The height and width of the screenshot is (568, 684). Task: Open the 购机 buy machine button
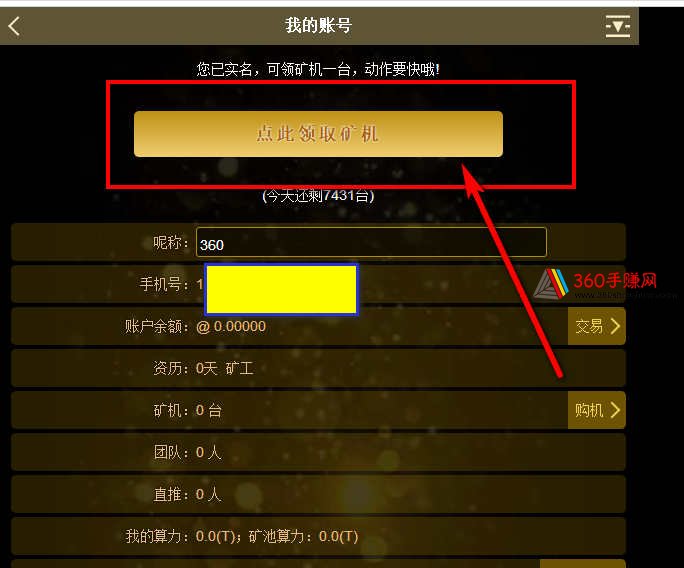[x=597, y=410]
